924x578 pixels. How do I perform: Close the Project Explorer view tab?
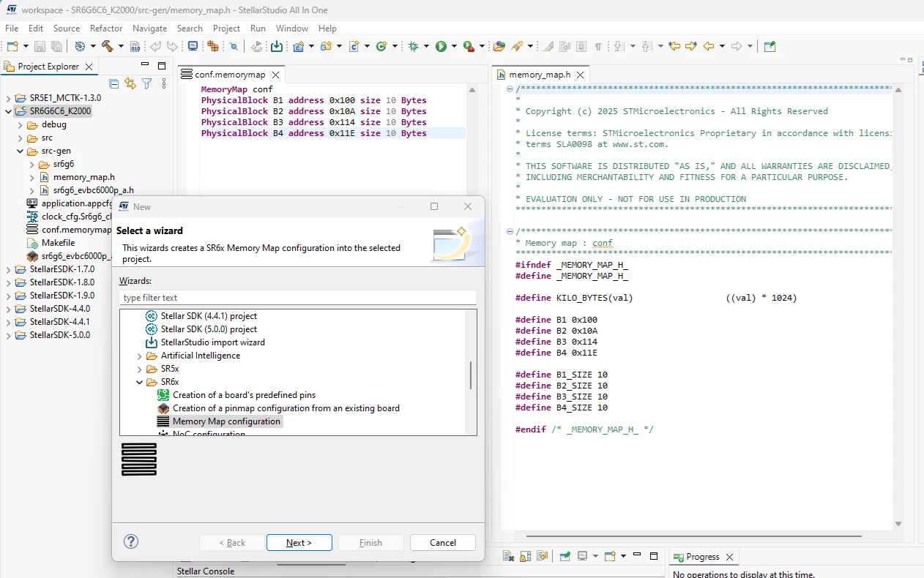click(89, 67)
